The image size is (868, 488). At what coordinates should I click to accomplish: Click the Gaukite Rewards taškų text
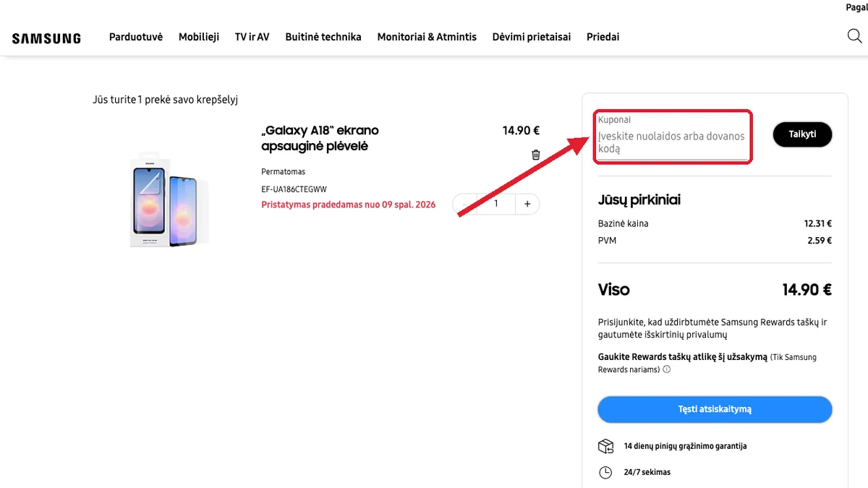(682, 357)
